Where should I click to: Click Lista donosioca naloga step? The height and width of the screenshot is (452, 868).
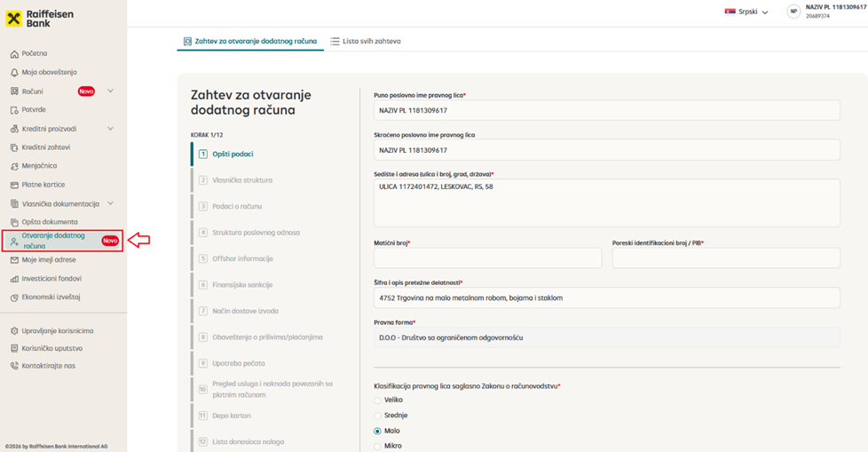tap(248, 442)
